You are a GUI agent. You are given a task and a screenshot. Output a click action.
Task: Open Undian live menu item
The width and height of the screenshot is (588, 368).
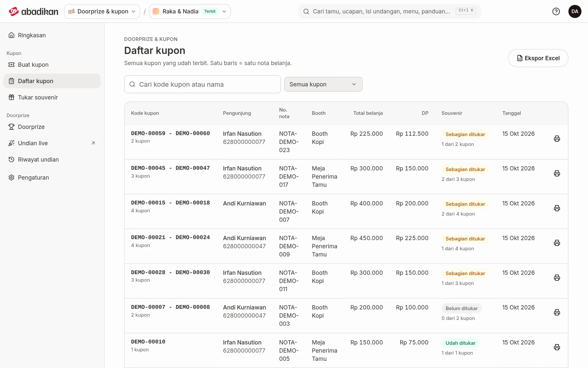tap(52, 143)
